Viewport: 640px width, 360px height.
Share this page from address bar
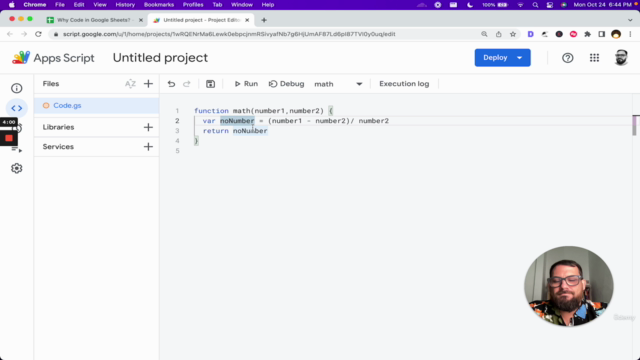[498, 34]
